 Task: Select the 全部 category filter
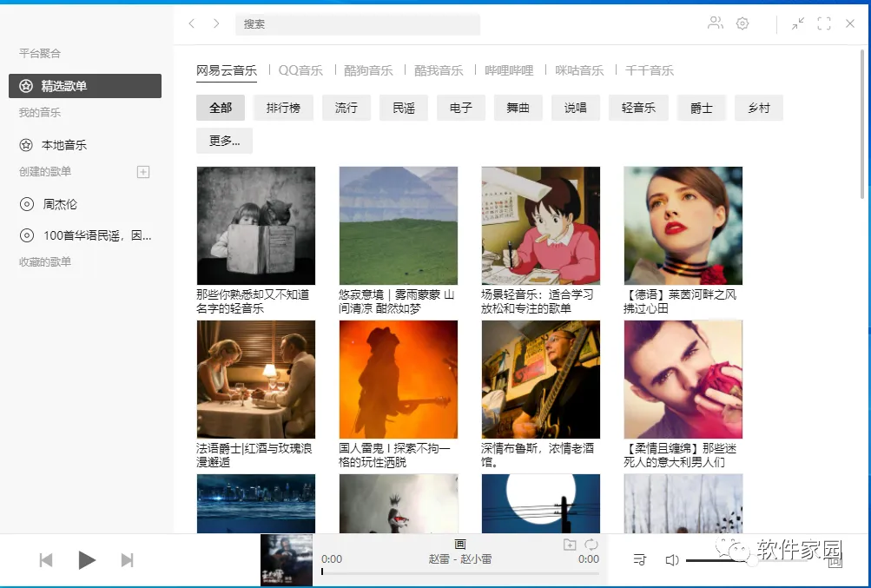pos(221,108)
